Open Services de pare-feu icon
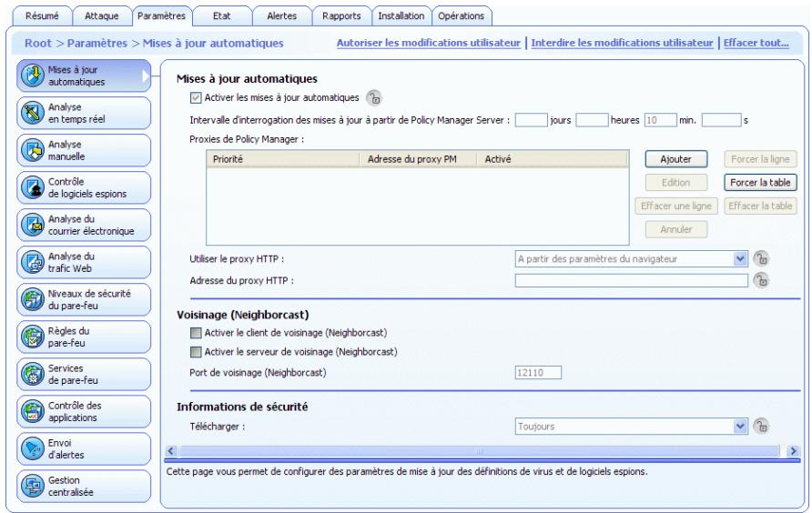This screenshot has width=812, height=513. [x=32, y=374]
